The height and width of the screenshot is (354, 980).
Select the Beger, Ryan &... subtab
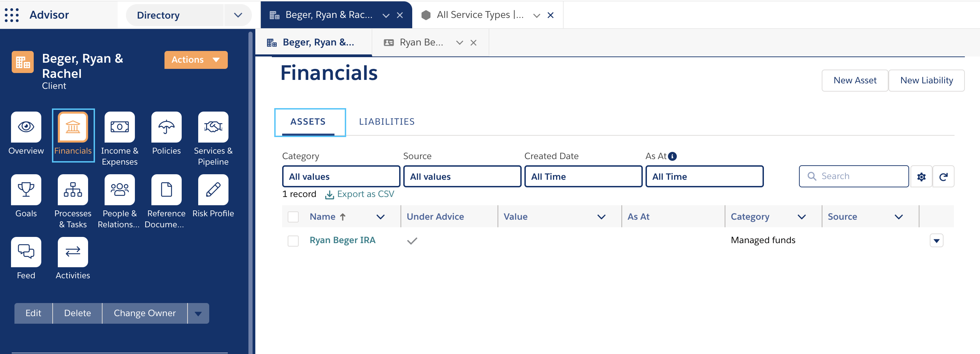click(313, 43)
